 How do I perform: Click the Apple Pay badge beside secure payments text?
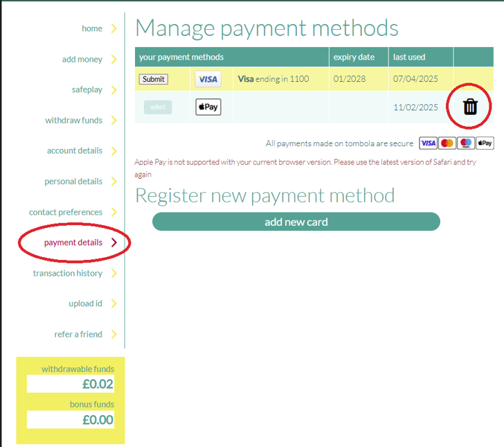(x=485, y=143)
